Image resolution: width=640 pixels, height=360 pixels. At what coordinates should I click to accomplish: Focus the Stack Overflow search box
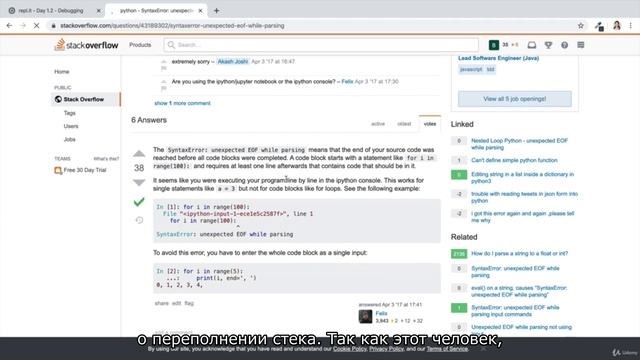[x=321, y=45]
